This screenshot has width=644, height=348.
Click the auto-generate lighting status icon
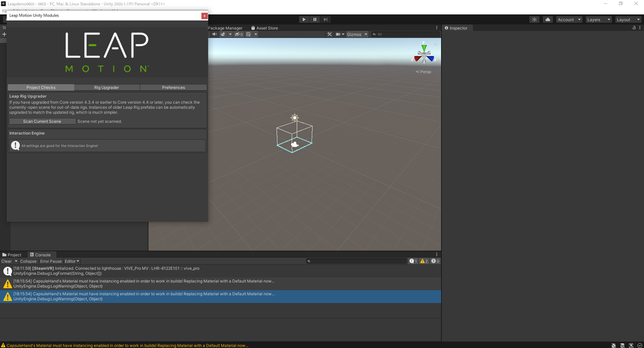[x=631, y=345]
